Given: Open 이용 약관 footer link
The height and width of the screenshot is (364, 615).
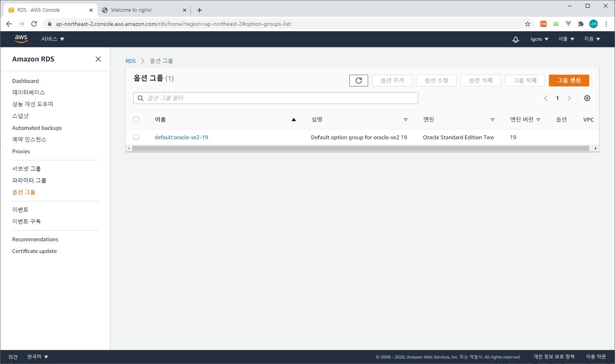Looking at the screenshot, I should pos(596,357).
